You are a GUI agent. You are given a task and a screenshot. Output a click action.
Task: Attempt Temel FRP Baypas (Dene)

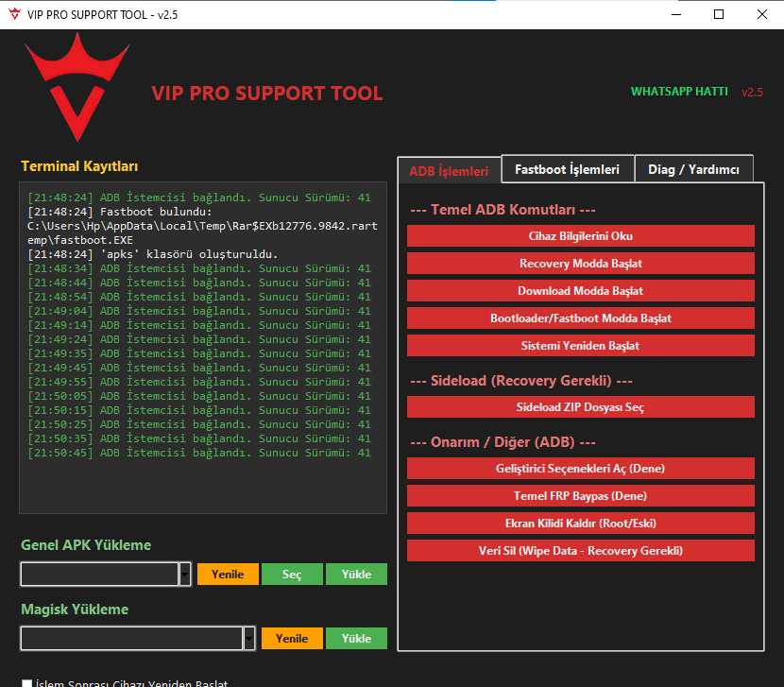[x=580, y=495]
